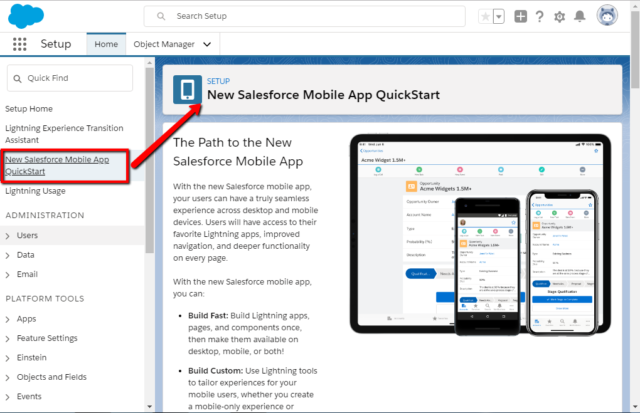Click the Search Setup input field
640x413 pixels.
[x=310, y=17]
